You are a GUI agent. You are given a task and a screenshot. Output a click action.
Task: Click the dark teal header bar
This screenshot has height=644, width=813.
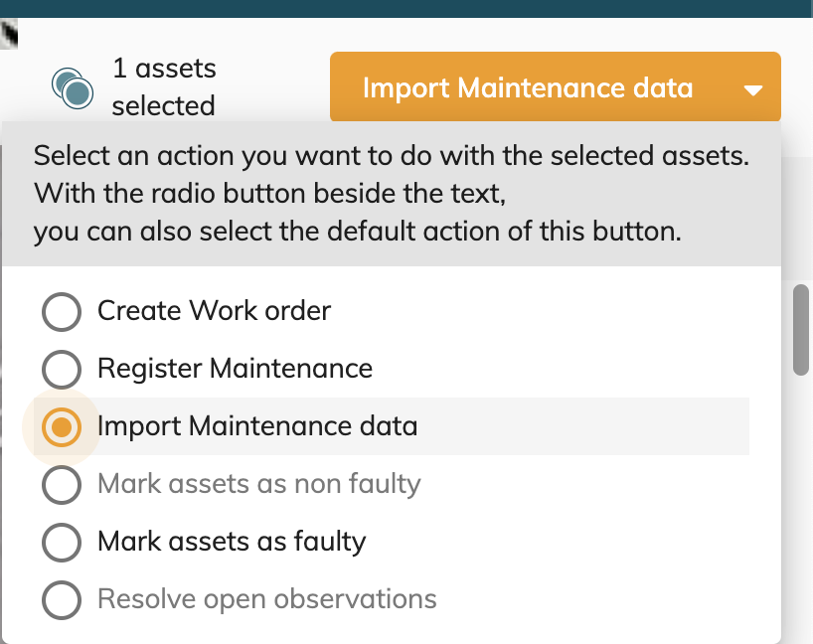pos(406,8)
